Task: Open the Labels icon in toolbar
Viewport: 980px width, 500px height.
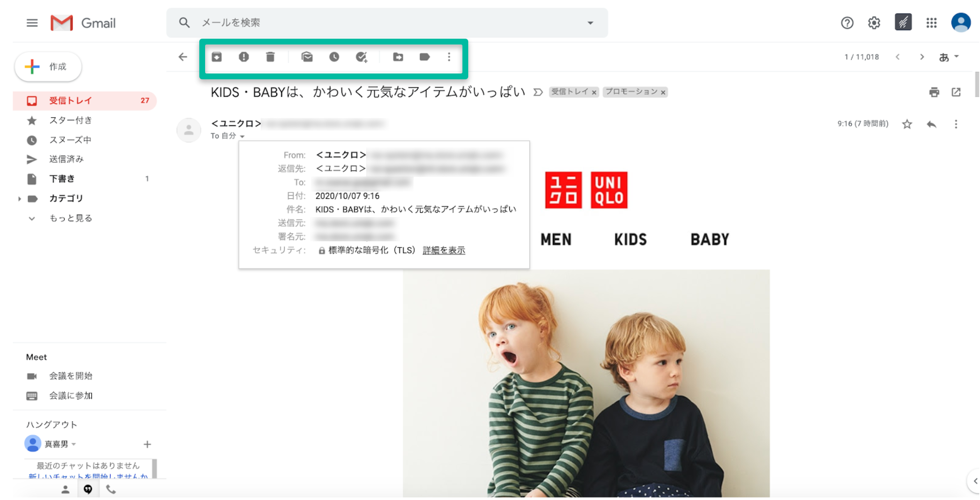Action: tap(425, 57)
